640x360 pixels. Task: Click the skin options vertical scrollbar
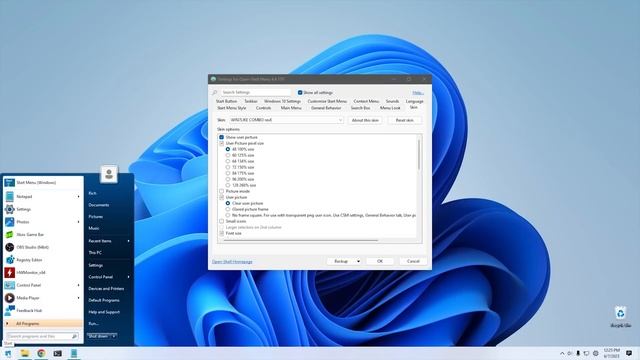tap(418, 155)
